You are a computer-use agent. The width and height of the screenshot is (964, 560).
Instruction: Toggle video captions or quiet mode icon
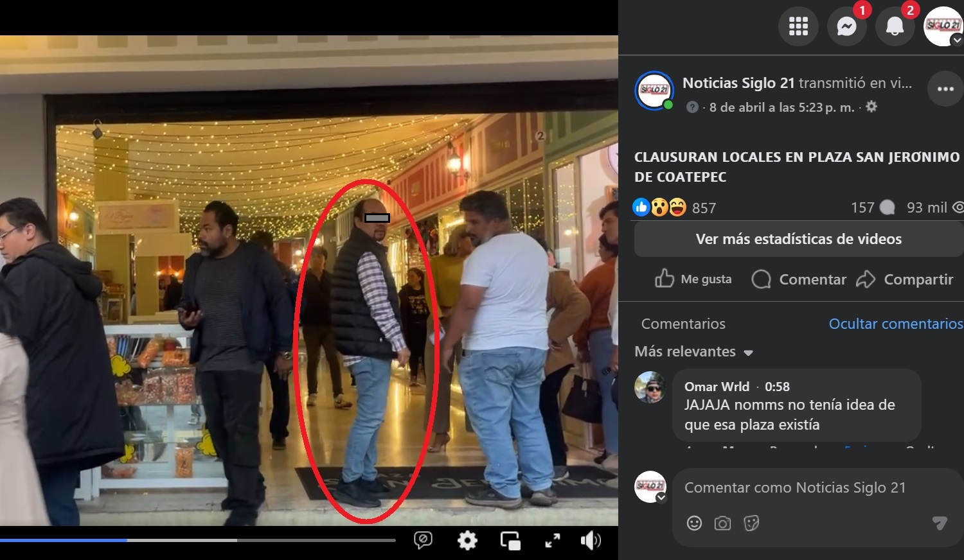[x=423, y=541]
